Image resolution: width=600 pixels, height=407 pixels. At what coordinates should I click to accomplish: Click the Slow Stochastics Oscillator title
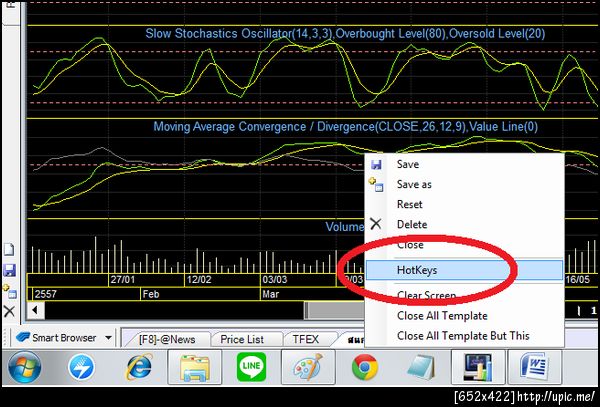[x=345, y=34]
